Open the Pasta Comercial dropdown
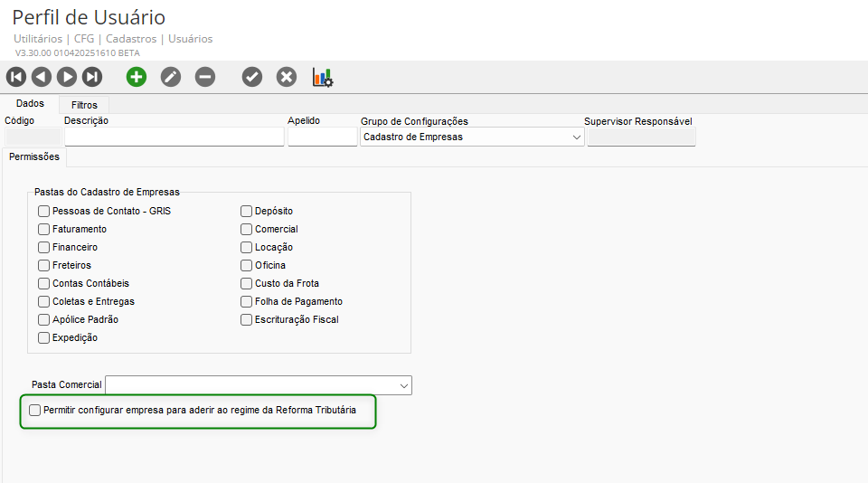 pyautogui.click(x=403, y=386)
